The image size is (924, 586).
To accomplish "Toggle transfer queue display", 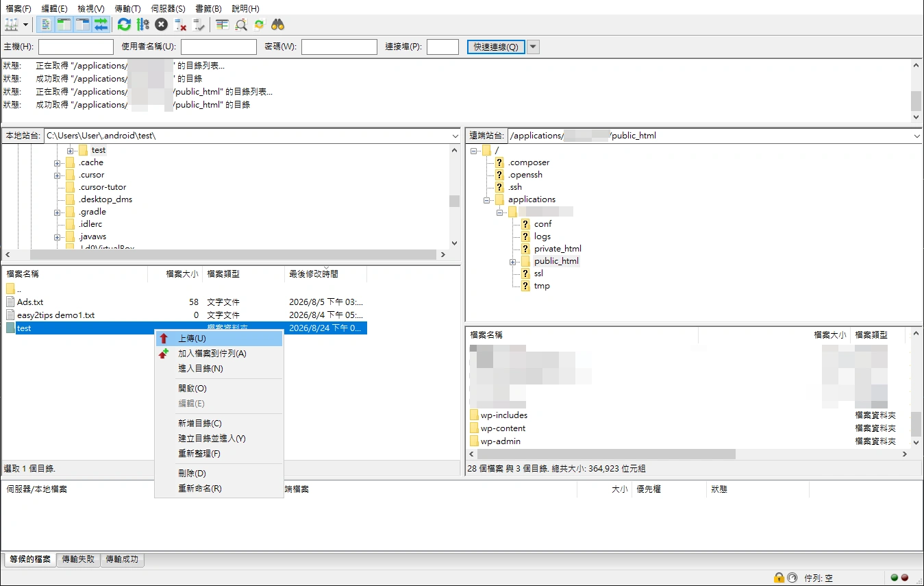I will 101,25.
